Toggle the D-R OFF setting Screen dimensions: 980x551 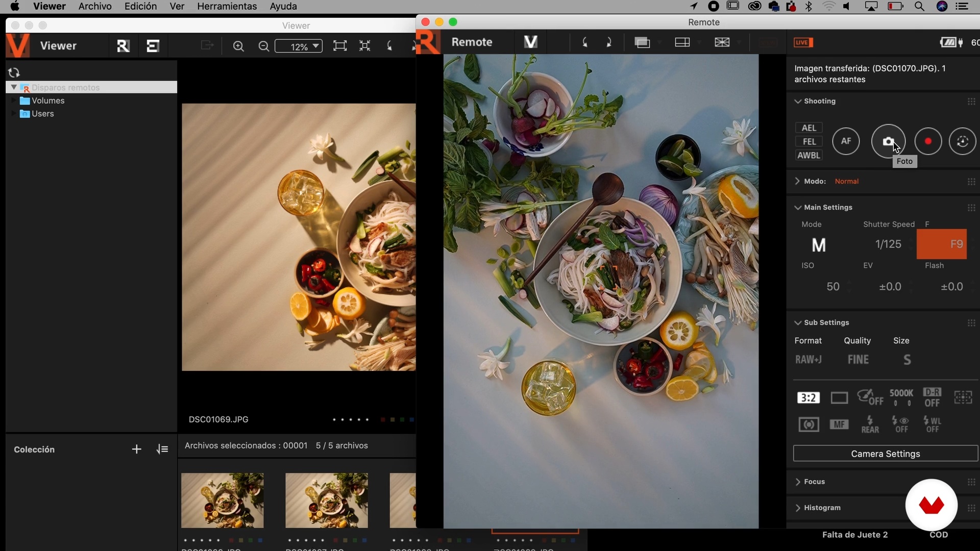(932, 397)
